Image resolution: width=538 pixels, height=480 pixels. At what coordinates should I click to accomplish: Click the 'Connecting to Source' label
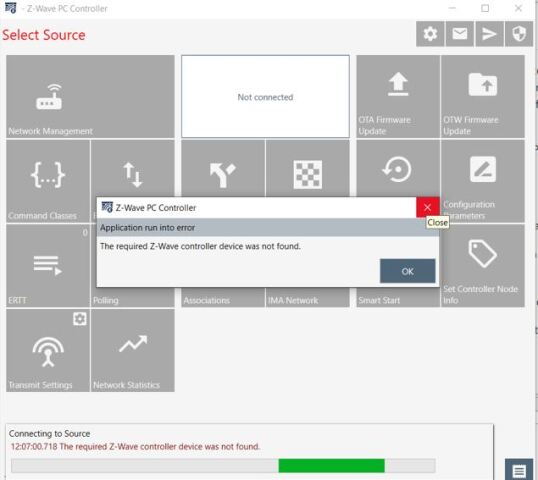pos(49,433)
